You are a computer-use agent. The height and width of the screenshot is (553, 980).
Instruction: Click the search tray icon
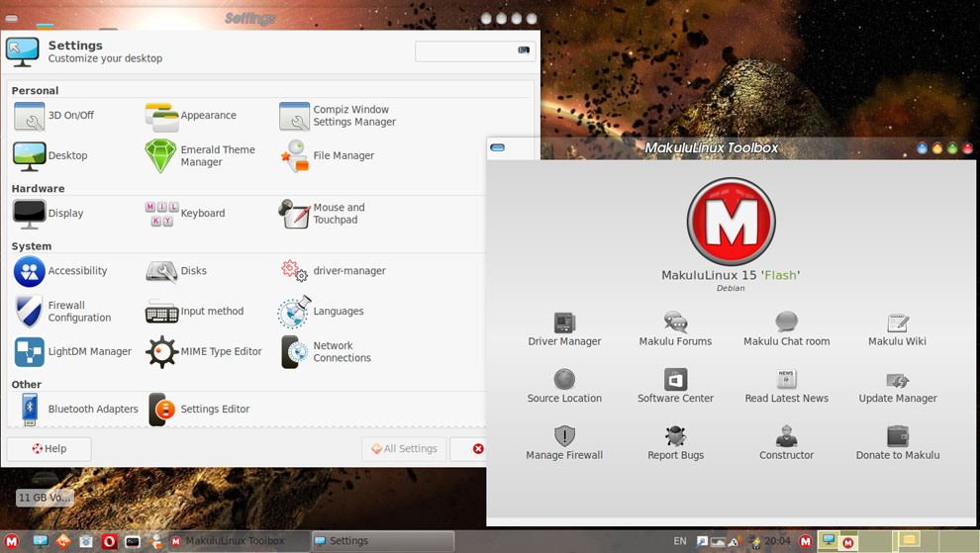703,542
